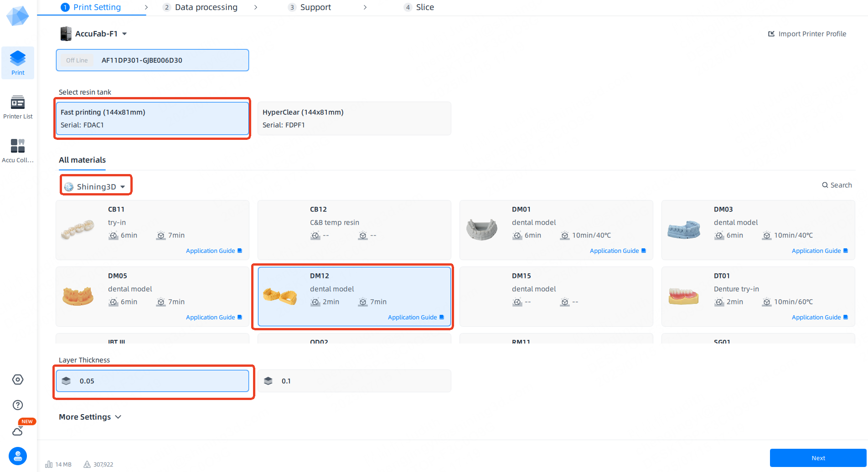
Task: Click the Next button
Action: 818,458
